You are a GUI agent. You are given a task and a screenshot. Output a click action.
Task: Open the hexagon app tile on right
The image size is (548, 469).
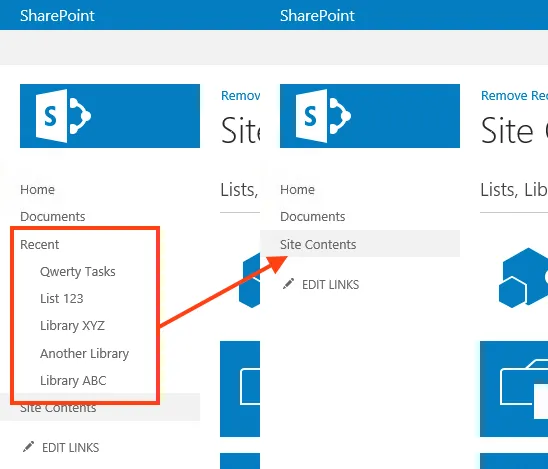pos(523,278)
